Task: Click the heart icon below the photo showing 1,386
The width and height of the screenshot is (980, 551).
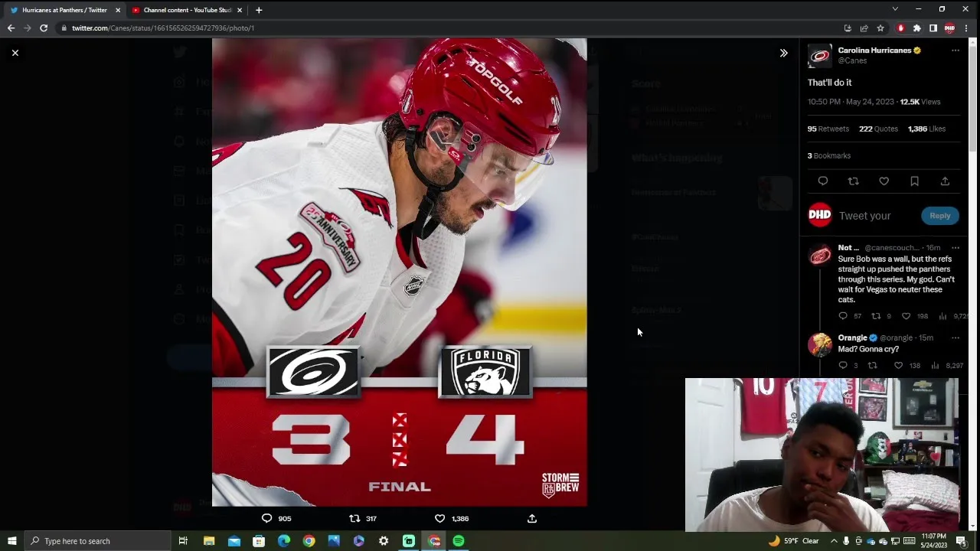Action: click(439, 518)
